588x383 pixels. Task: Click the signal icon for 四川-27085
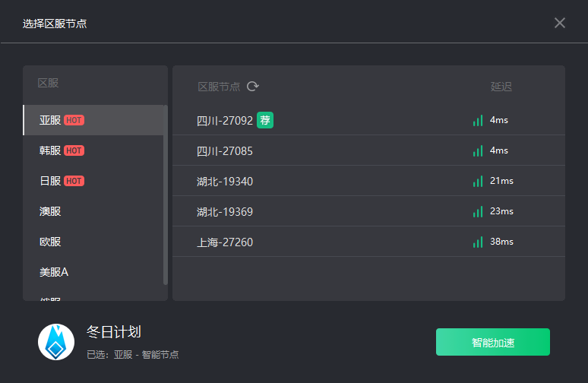pos(478,150)
